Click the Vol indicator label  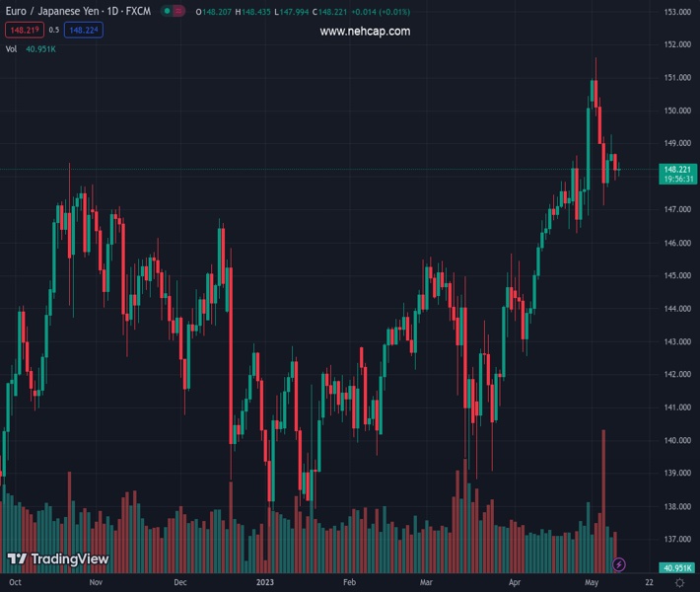tap(11, 48)
